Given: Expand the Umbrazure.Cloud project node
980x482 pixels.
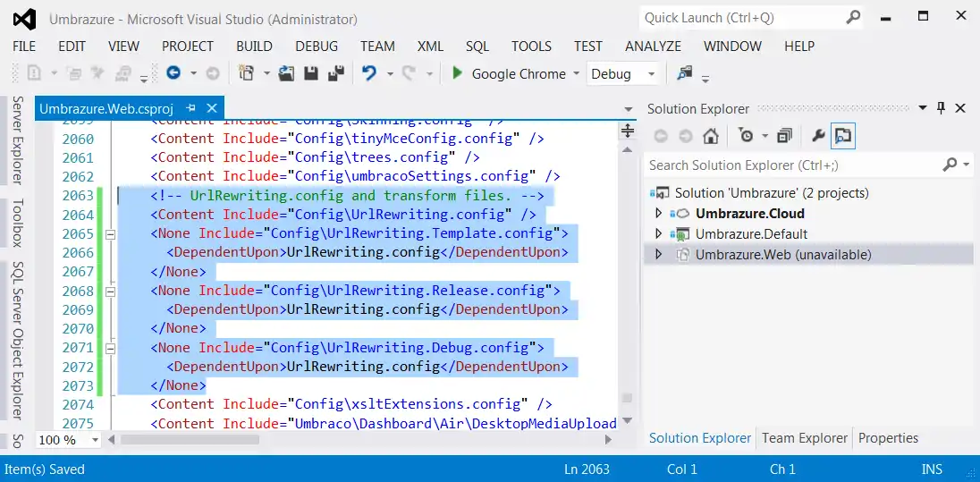Looking at the screenshot, I should [x=658, y=213].
